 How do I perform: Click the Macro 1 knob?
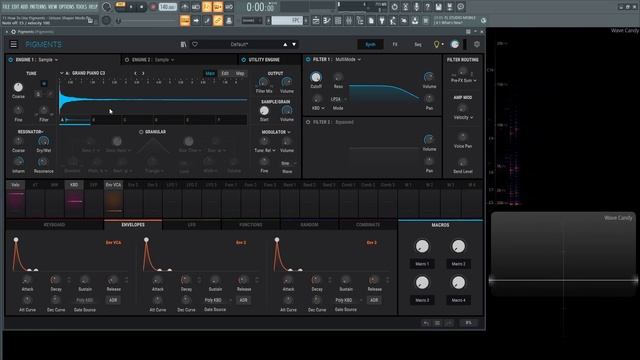pos(422,247)
